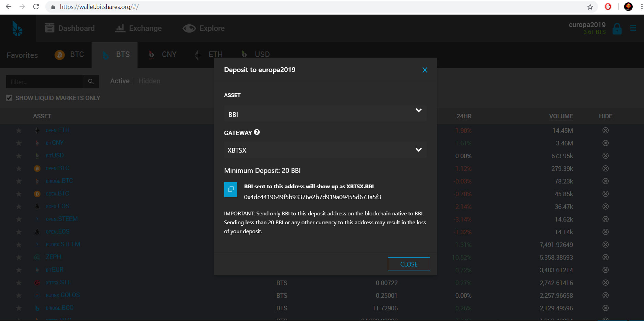Hide the RUDEX.GOLOS market row
The image size is (644, 321).
click(x=606, y=295)
